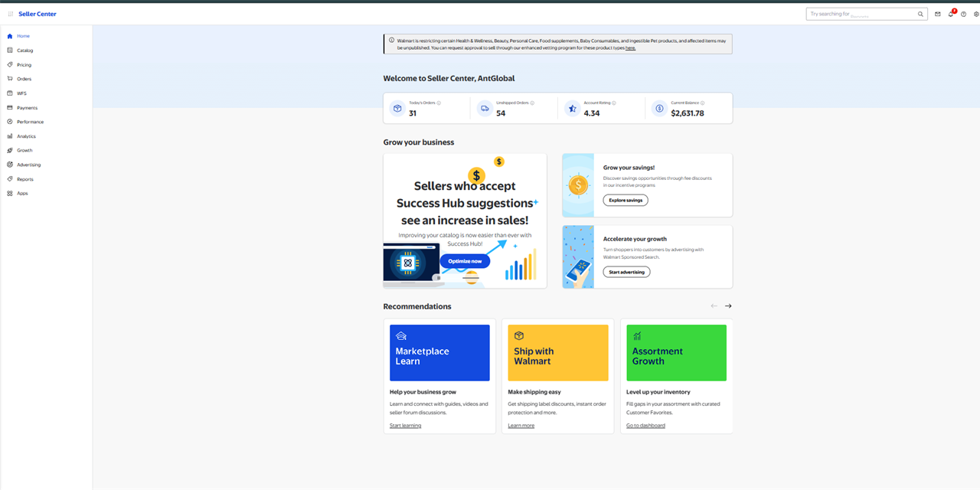
Task: Click info icon next to Unshipped Orders
Action: (x=532, y=103)
